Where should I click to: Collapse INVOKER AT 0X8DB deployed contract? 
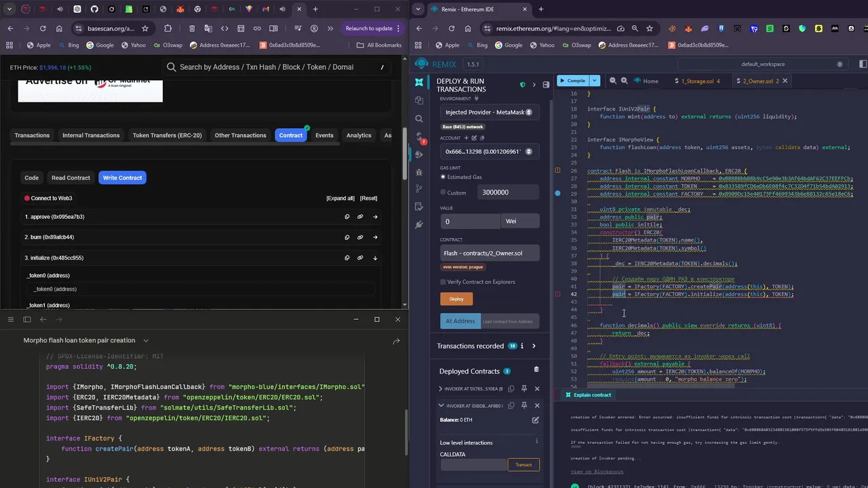[441, 405]
